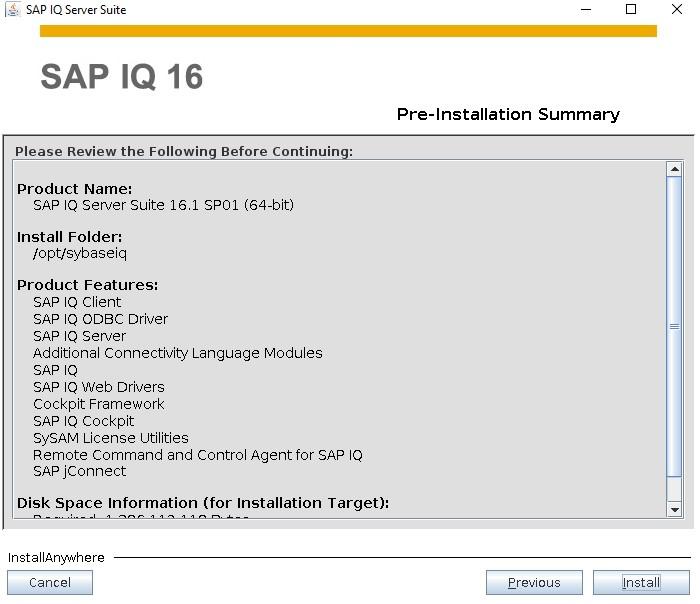Click the Java icon in the title bar
The width and height of the screenshot is (700, 604).
point(13,9)
